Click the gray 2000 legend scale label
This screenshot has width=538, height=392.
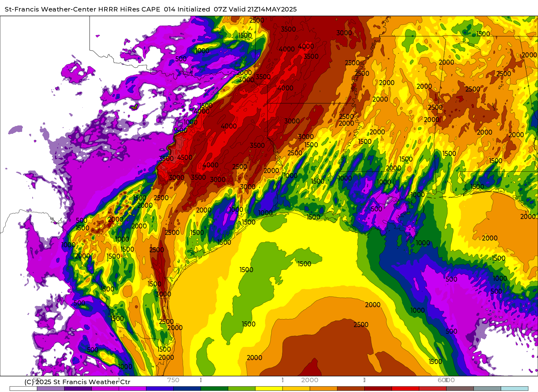coord(310,380)
